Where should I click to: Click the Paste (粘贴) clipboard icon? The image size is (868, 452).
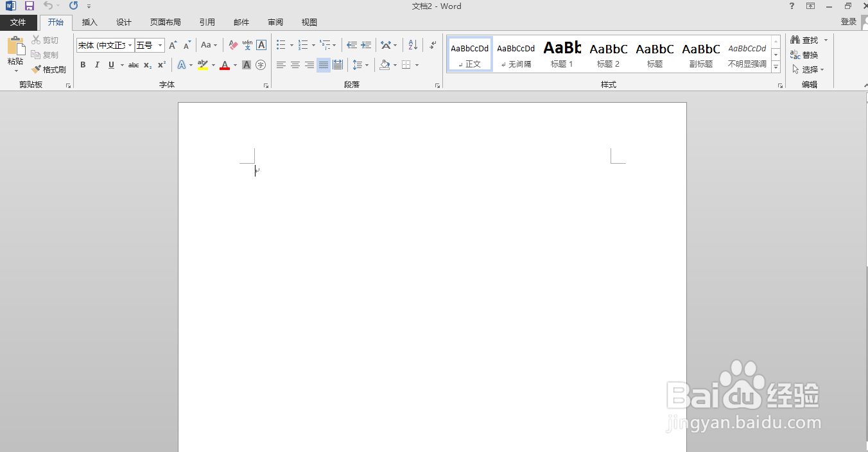pyautogui.click(x=15, y=46)
